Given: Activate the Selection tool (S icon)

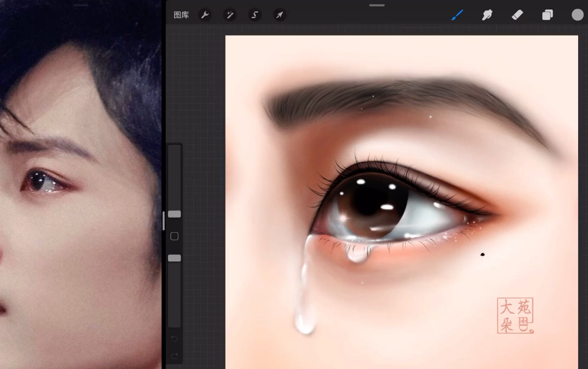Looking at the screenshot, I should (255, 15).
